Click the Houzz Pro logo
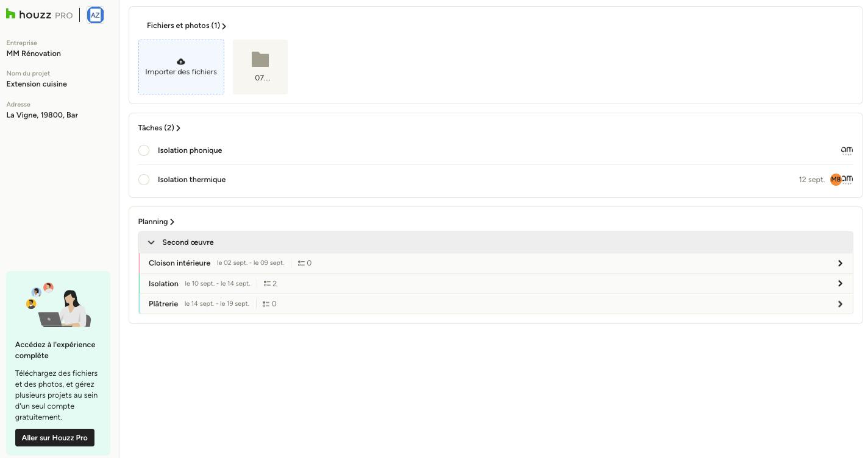The width and height of the screenshot is (868, 458). (39, 15)
